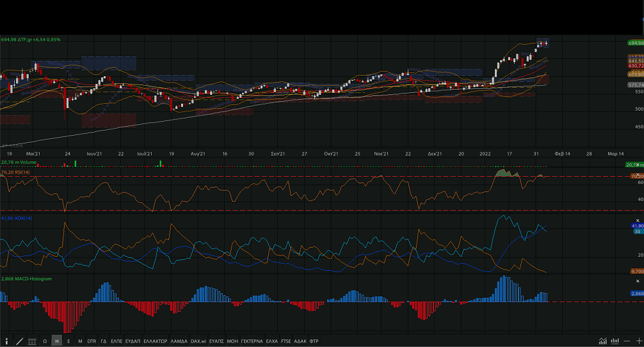Select the FTSE symbol tab
Screen dimensions: 644x347
point(286,341)
